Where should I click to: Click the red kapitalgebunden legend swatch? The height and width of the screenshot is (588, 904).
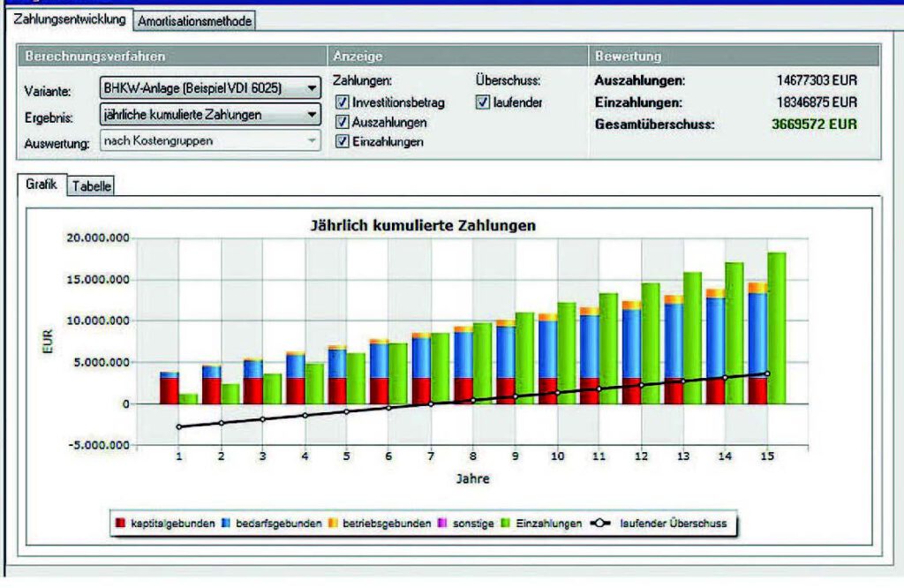coord(120,523)
